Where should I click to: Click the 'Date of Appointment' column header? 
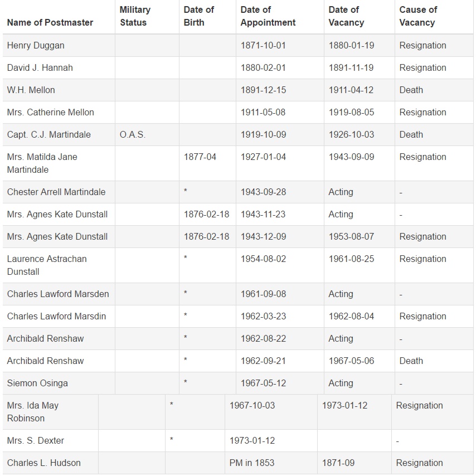click(268, 16)
